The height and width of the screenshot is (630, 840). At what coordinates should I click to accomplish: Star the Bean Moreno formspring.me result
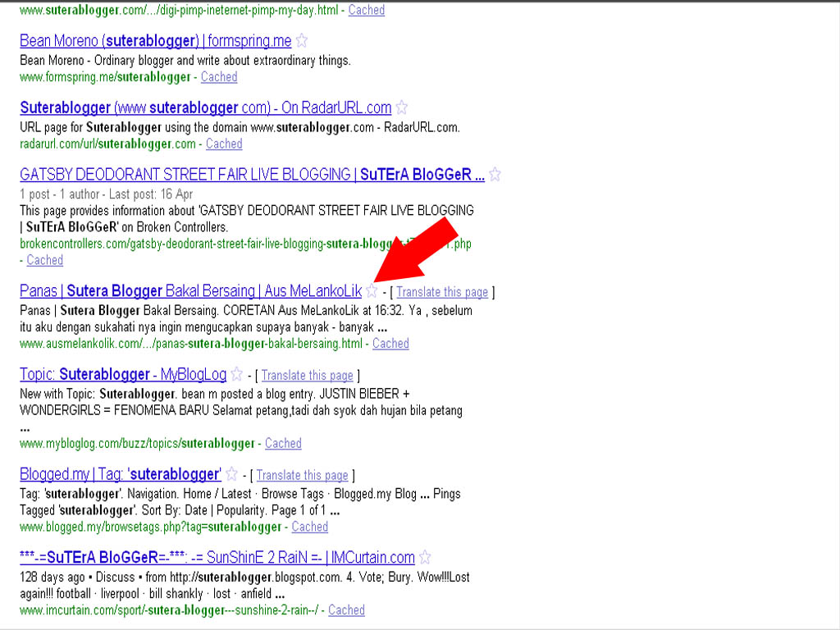click(x=302, y=41)
